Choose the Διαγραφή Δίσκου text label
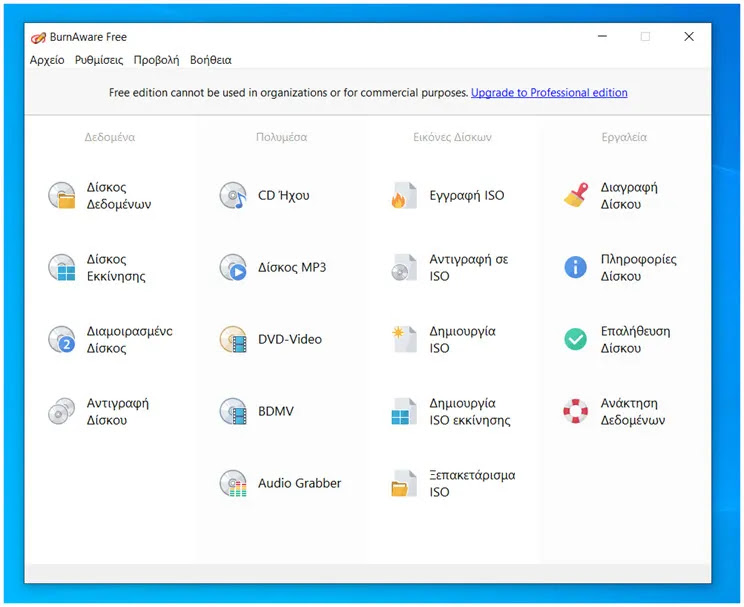The height and width of the screenshot is (607, 744). click(629, 196)
